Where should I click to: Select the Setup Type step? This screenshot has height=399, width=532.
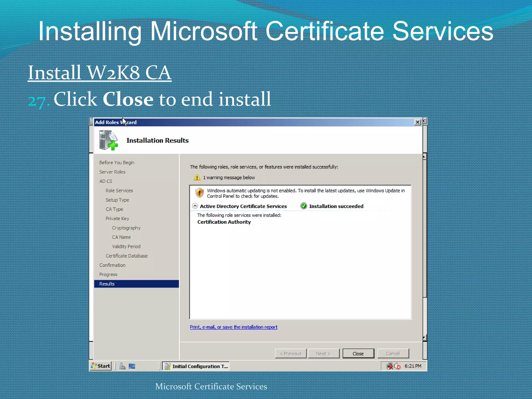[117, 200]
